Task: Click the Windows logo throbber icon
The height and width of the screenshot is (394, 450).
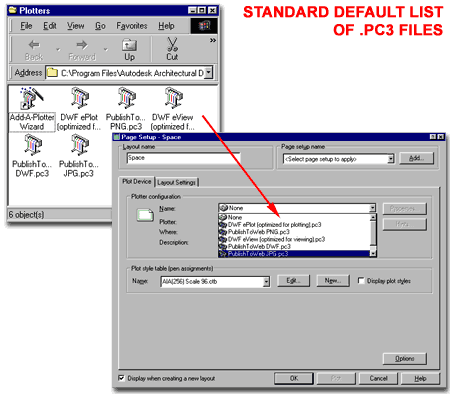Action: [204, 26]
